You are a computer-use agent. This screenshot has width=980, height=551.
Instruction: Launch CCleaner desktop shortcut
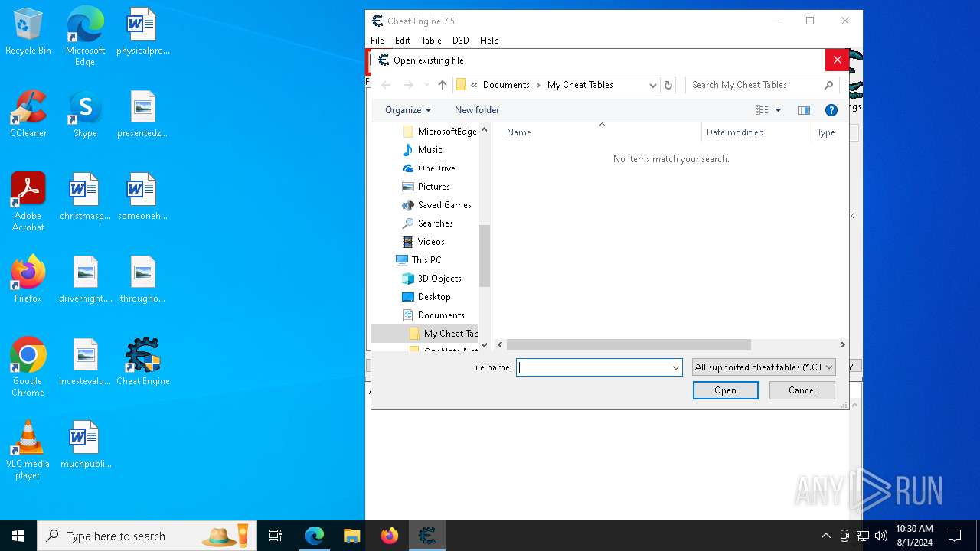(x=28, y=114)
